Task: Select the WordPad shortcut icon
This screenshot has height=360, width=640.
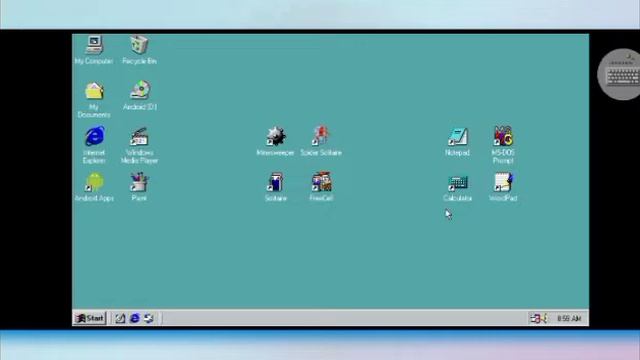Action: click(503, 182)
